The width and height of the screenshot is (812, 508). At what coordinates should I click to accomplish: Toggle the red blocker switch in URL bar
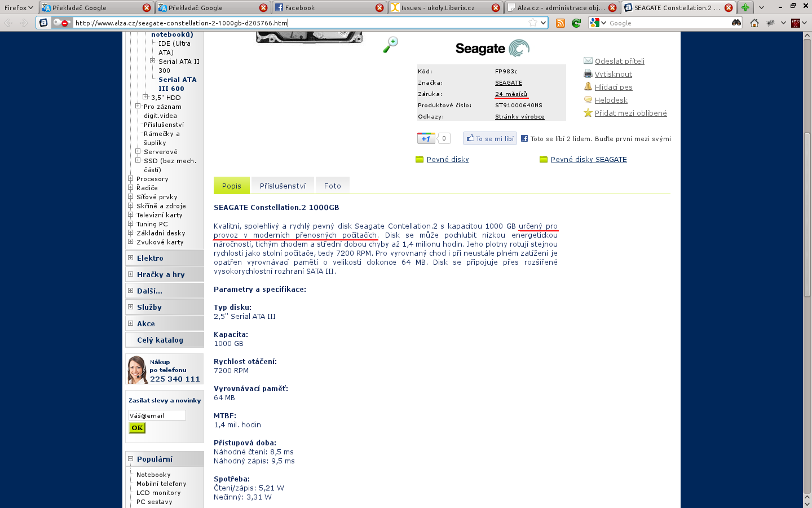(61, 23)
